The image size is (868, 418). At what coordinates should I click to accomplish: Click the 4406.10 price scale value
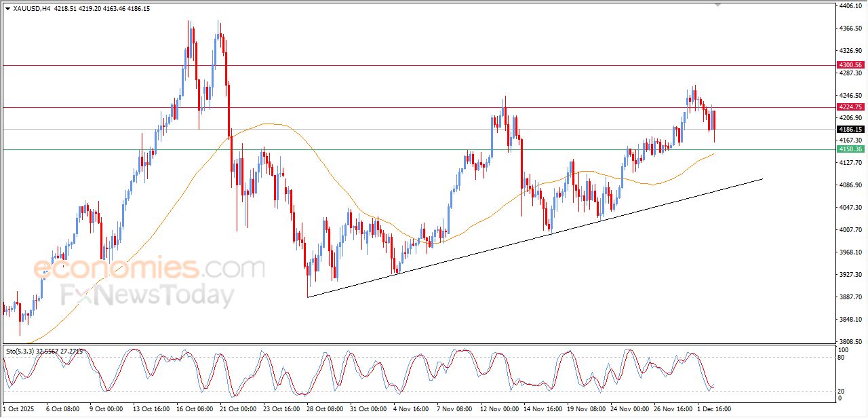click(x=850, y=6)
